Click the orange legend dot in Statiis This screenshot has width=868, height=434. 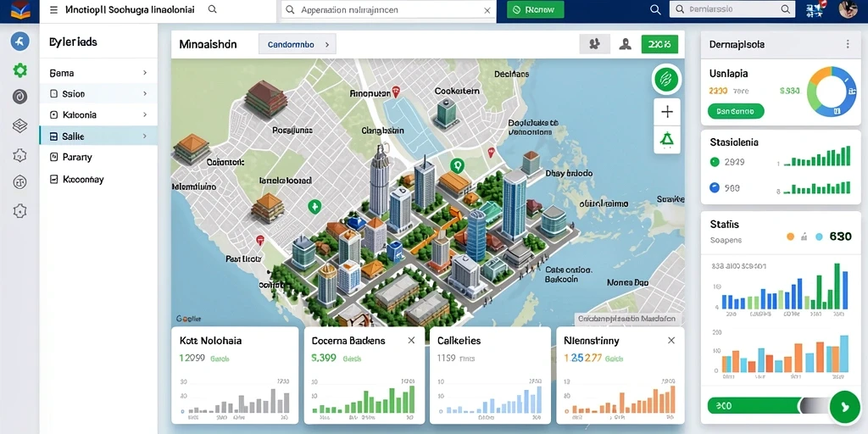click(x=790, y=236)
